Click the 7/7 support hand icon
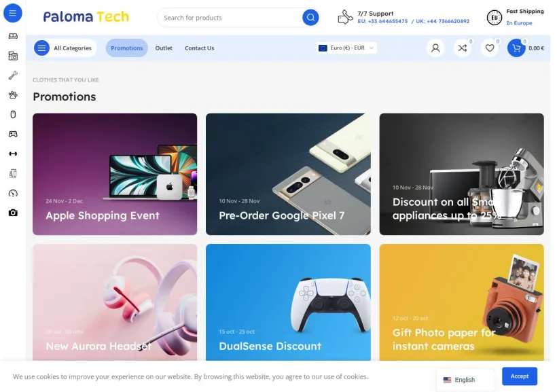This screenshot has width=557, height=392. click(345, 17)
